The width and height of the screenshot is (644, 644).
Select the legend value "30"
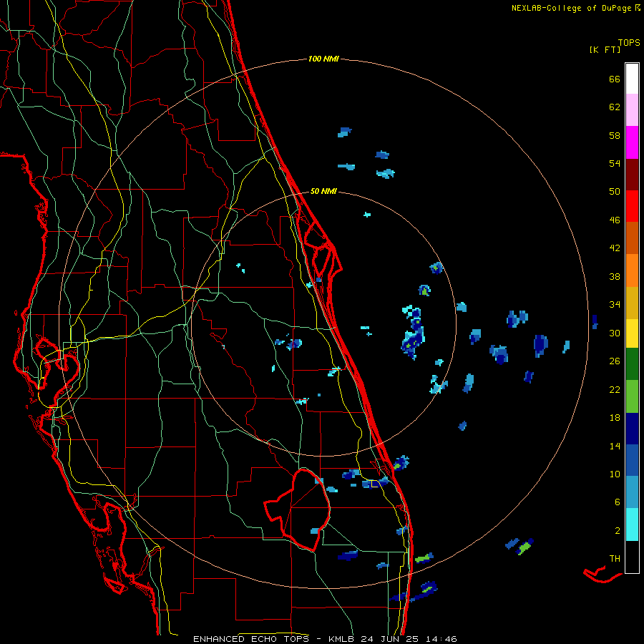click(x=615, y=333)
